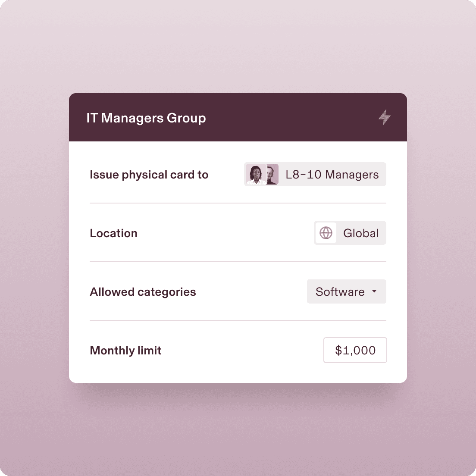Select the Issue physical card to label
476x476 pixels.
click(x=149, y=175)
